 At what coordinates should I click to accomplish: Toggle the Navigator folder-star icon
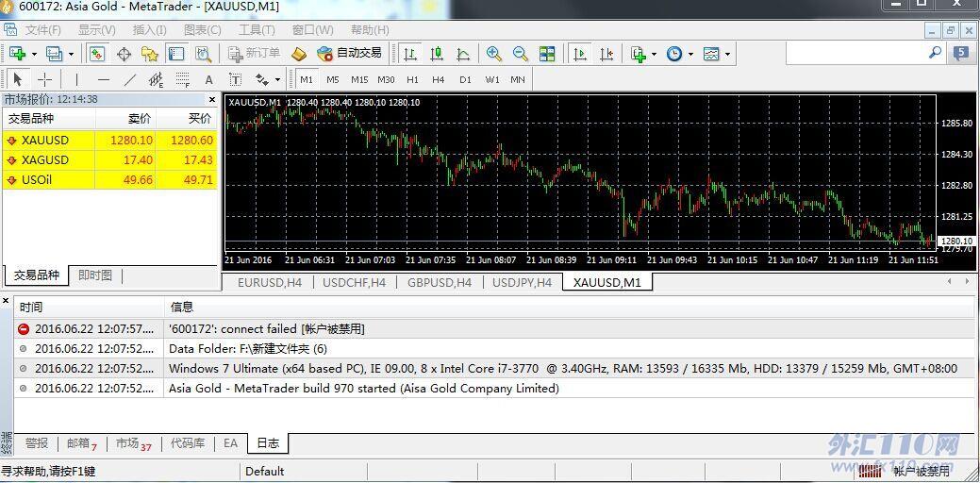coord(150,54)
